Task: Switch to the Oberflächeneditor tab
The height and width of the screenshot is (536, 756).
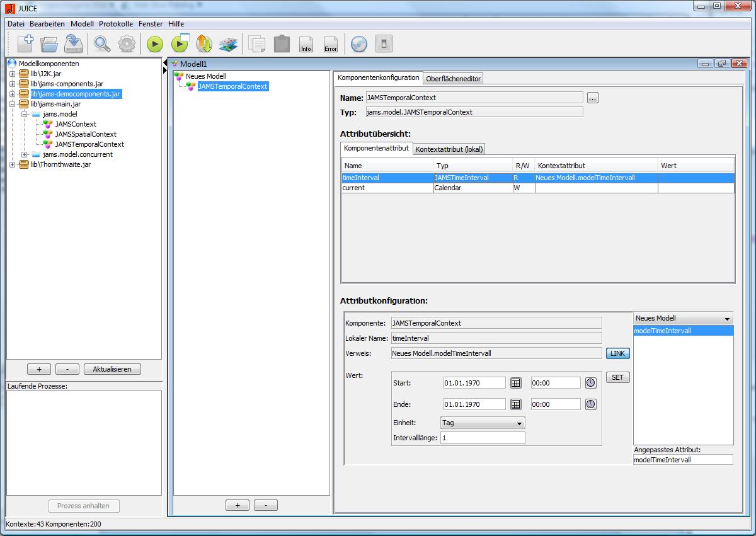Action: [453, 78]
